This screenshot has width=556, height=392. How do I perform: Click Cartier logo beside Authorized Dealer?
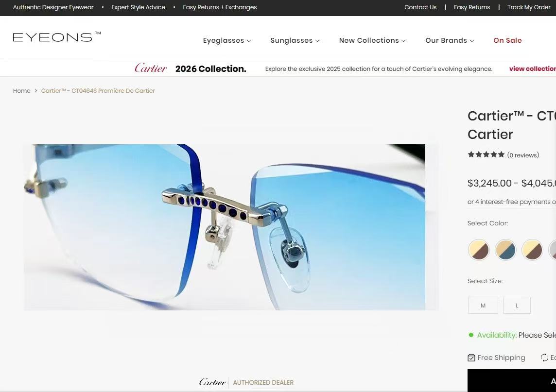point(212,382)
